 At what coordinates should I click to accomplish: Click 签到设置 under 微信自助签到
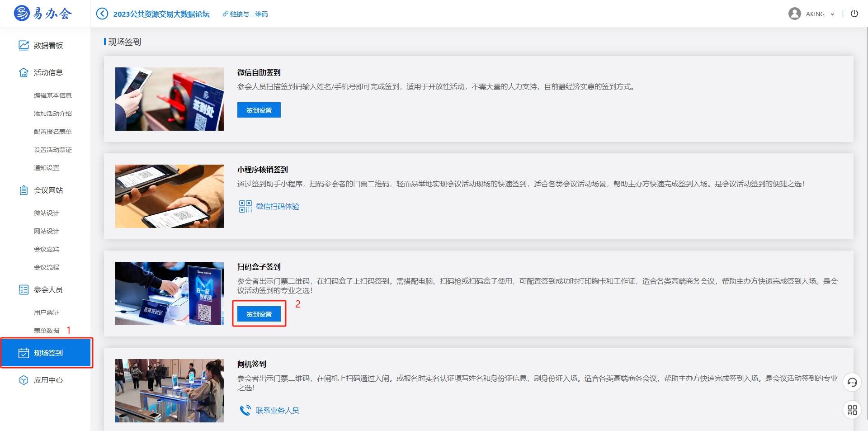(x=259, y=109)
